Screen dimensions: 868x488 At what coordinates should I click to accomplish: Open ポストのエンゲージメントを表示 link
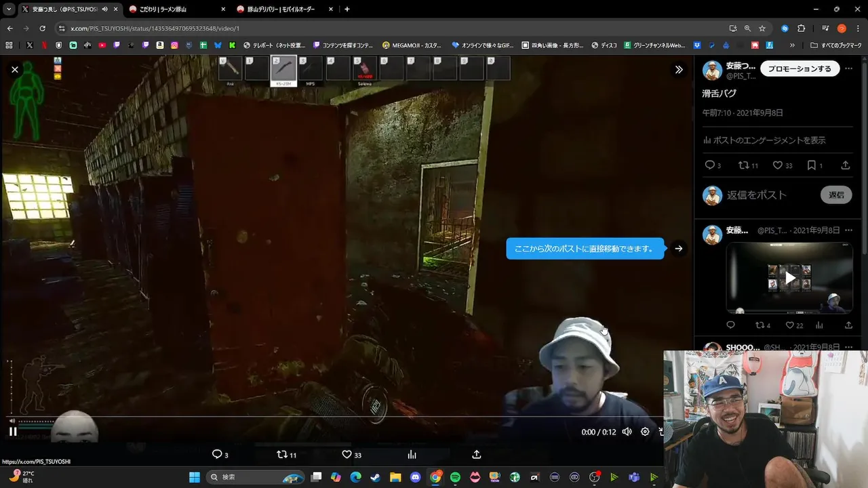point(764,140)
